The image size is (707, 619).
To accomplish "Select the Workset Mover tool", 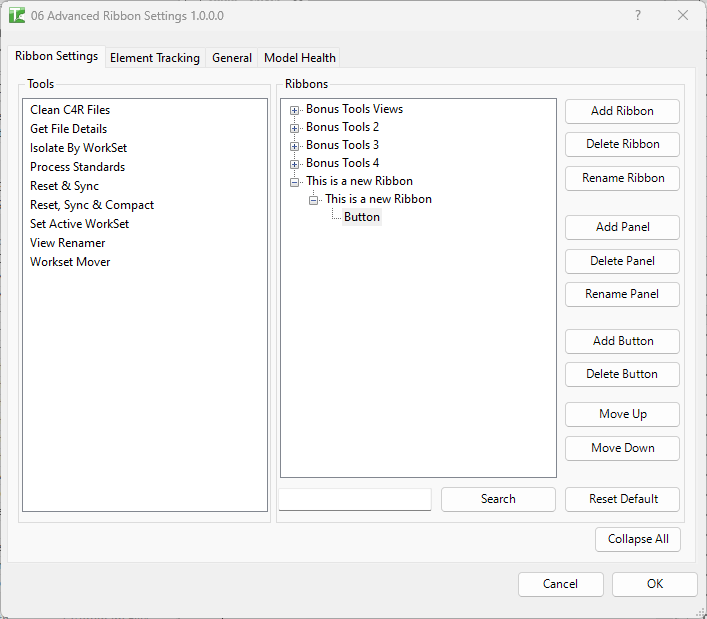I will [x=70, y=262].
